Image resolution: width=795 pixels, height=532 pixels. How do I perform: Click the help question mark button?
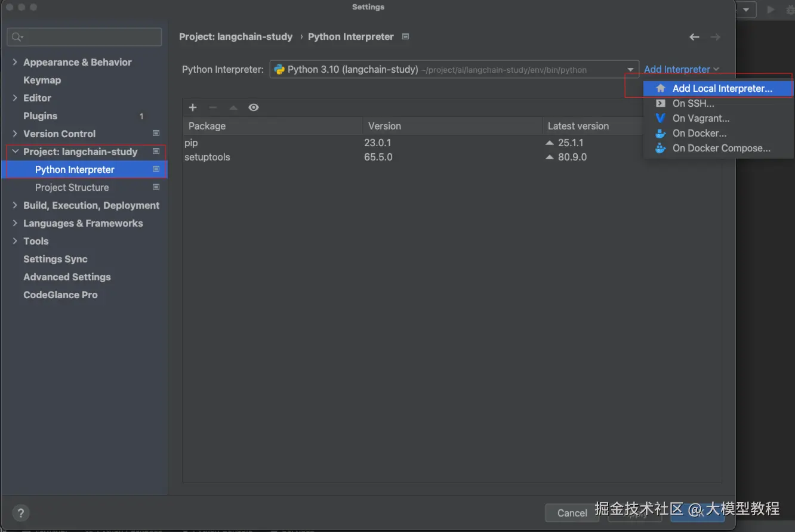pyautogui.click(x=21, y=512)
